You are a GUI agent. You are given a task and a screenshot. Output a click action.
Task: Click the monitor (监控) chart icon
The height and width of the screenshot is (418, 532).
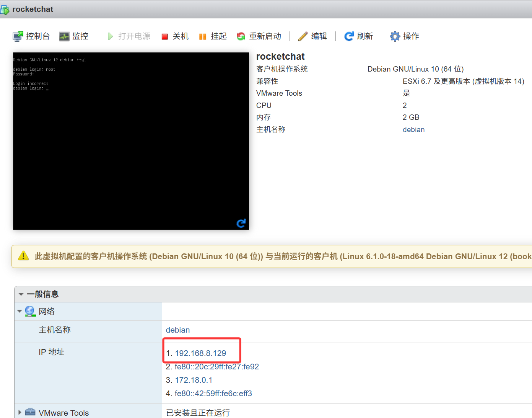point(64,36)
